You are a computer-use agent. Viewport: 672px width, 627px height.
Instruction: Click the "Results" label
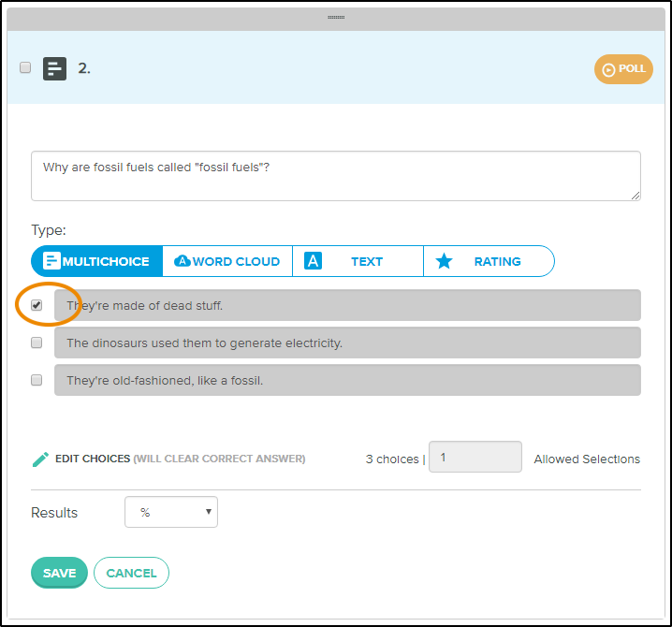[54, 513]
